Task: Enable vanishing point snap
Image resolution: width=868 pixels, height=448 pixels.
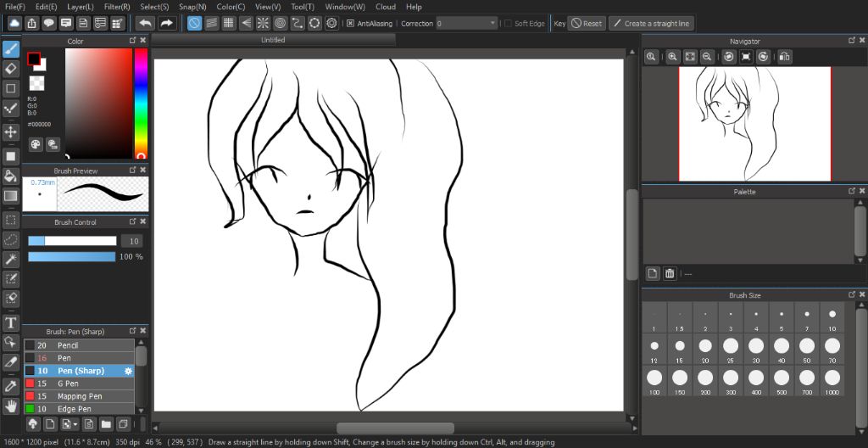Action: click(246, 23)
